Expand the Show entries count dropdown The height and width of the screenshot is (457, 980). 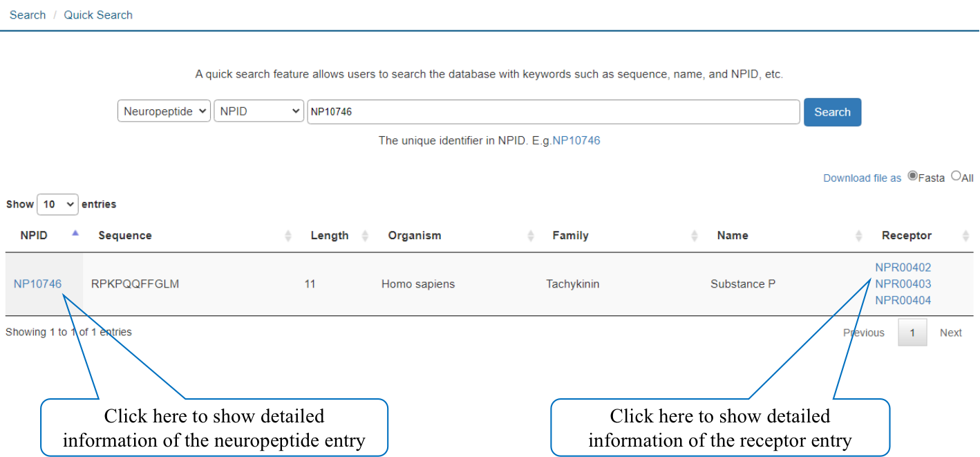(57, 205)
